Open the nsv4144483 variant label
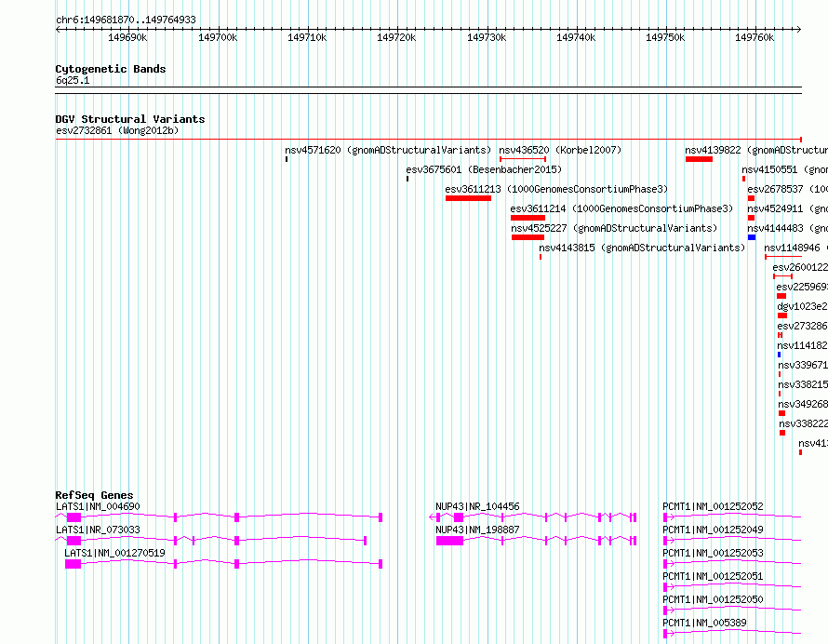Image resolution: width=828 pixels, height=644 pixels. pyautogui.click(x=787, y=228)
